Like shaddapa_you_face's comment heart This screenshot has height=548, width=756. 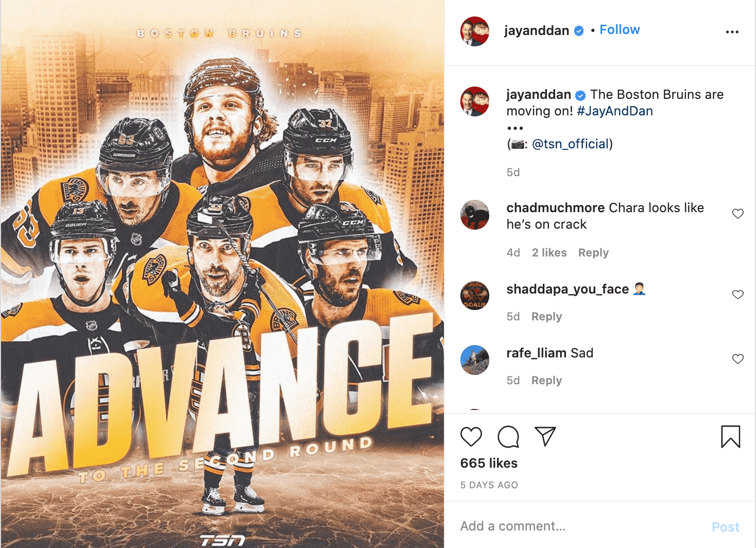point(738,295)
